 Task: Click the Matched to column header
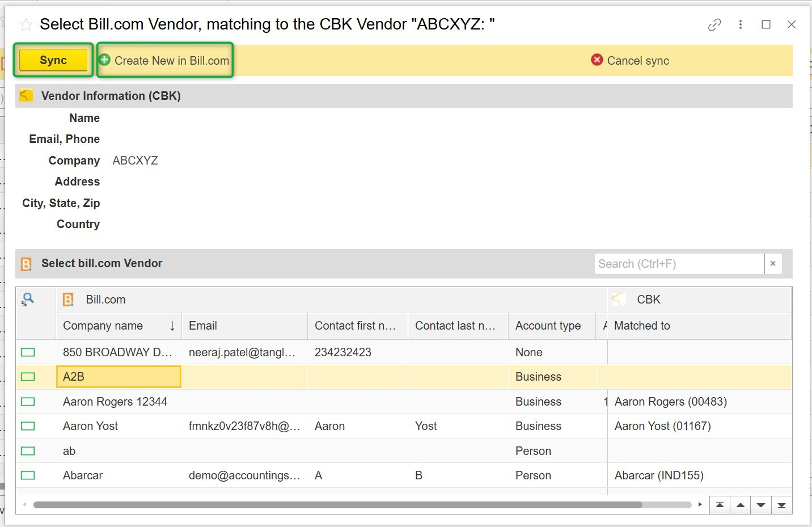click(642, 326)
